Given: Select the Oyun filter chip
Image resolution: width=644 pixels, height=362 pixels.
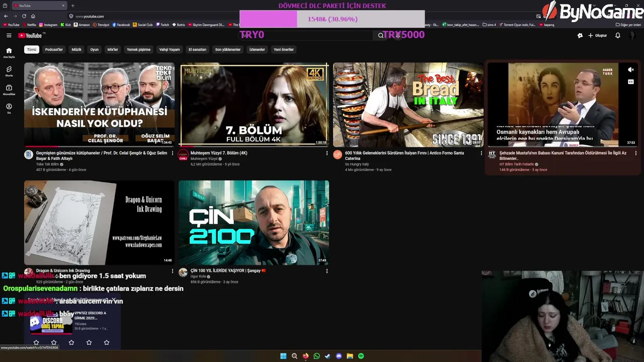Looking at the screenshot, I should (94, 49).
